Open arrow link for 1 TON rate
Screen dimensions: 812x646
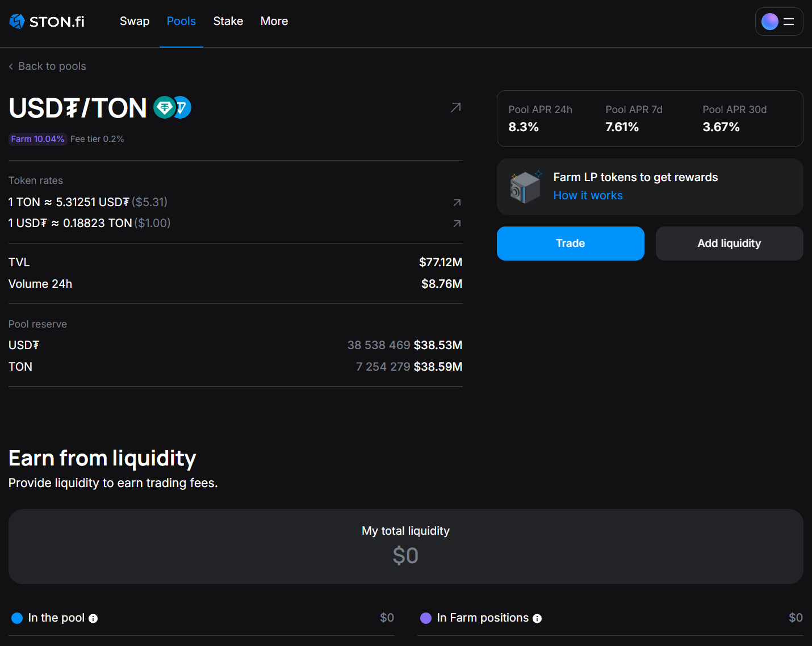(x=457, y=203)
